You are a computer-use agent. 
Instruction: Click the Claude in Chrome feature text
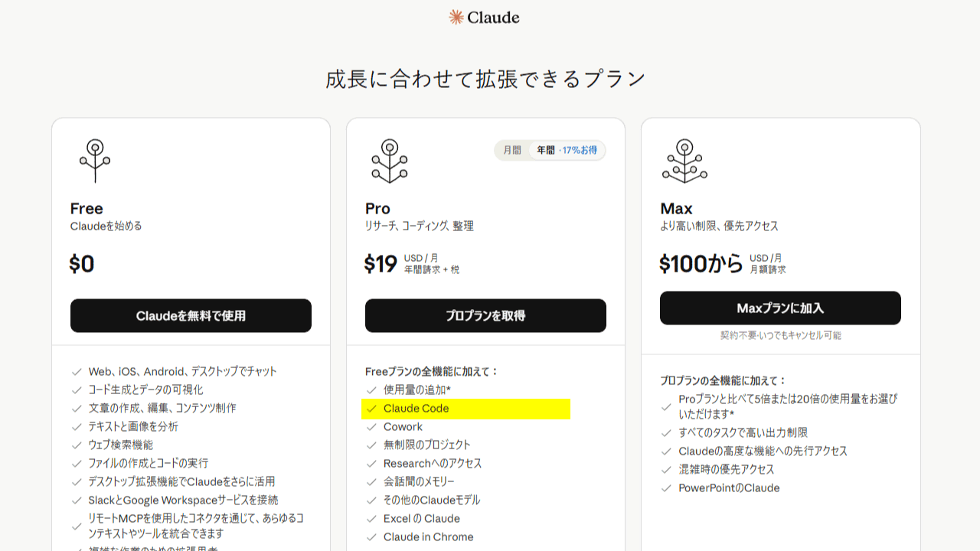coord(428,537)
